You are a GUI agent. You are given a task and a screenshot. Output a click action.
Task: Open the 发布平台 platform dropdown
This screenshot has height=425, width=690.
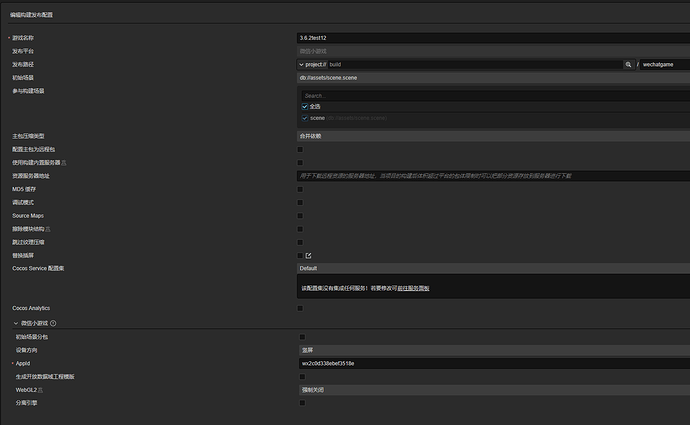click(493, 51)
